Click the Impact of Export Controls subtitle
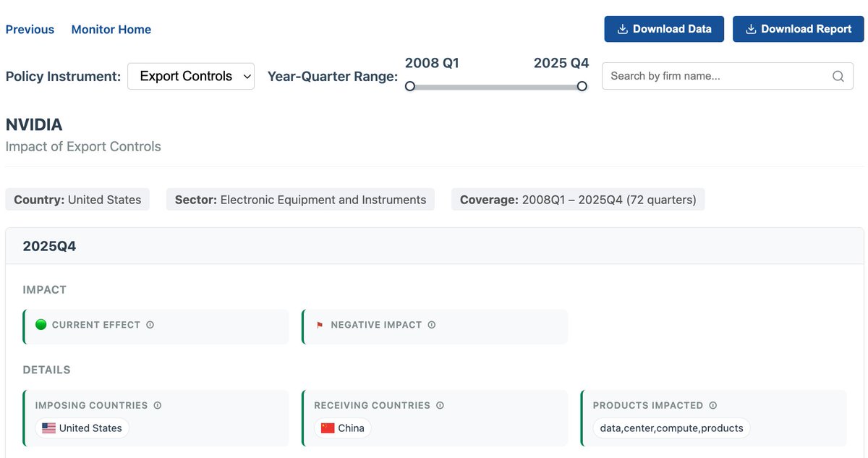Image resolution: width=868 pixels, height=458 pixels. coord(83,146)
